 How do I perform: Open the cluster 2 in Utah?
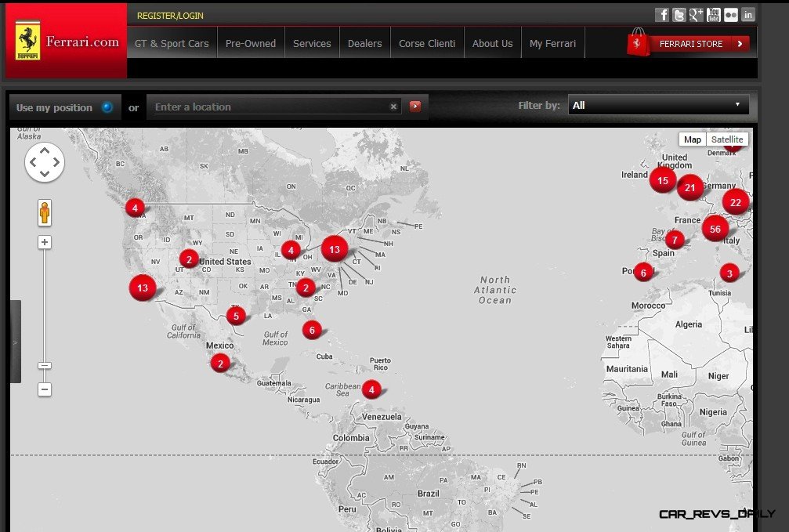[189, 259]
